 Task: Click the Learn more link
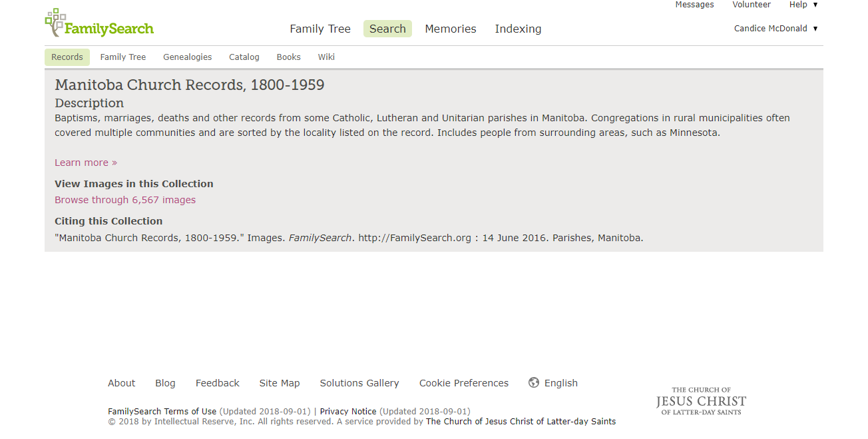coord(86,163)
